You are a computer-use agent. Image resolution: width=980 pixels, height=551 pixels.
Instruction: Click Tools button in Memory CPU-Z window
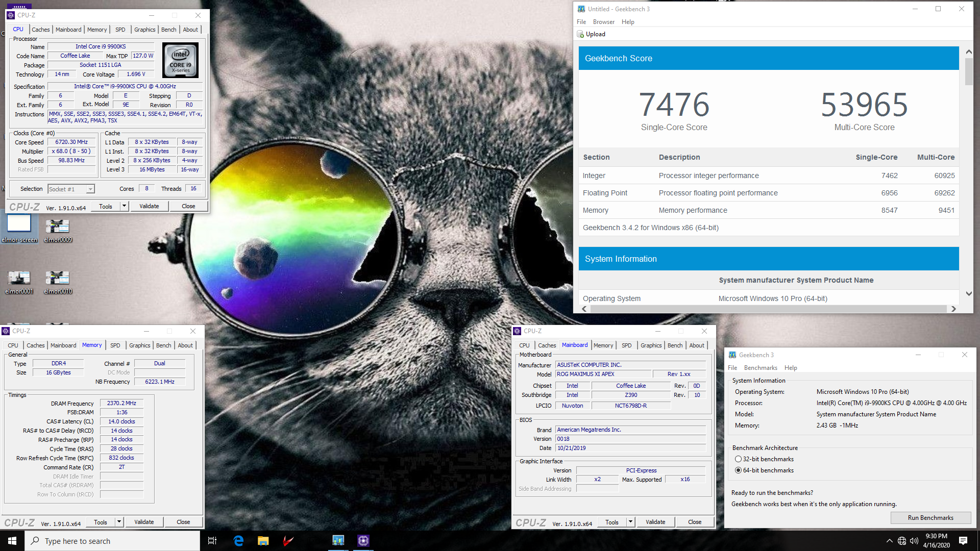point(101,522)
